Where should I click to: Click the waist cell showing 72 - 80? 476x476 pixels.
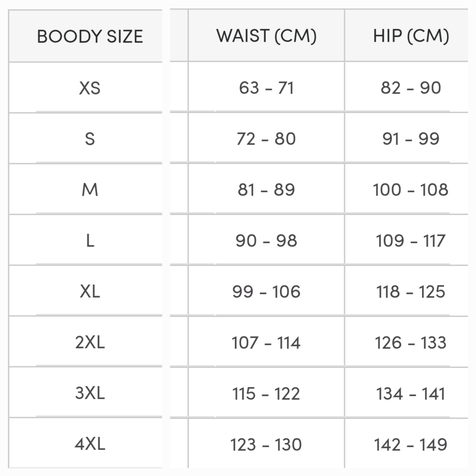[x=266, y=139]
